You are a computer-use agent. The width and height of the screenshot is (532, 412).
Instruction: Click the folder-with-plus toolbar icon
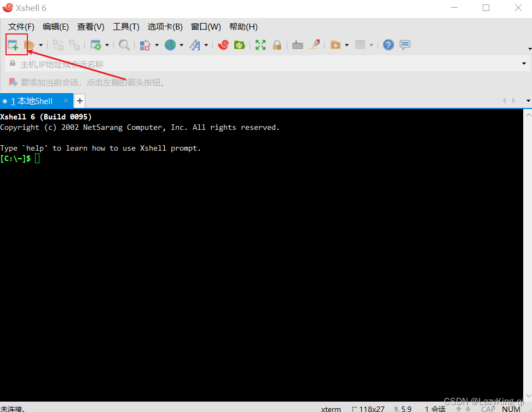336,45
